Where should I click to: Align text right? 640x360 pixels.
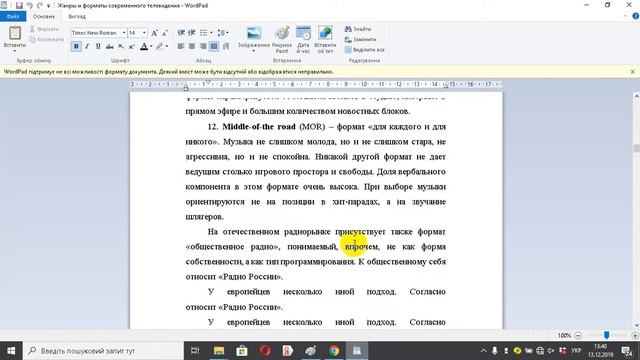tap(203, 47)
